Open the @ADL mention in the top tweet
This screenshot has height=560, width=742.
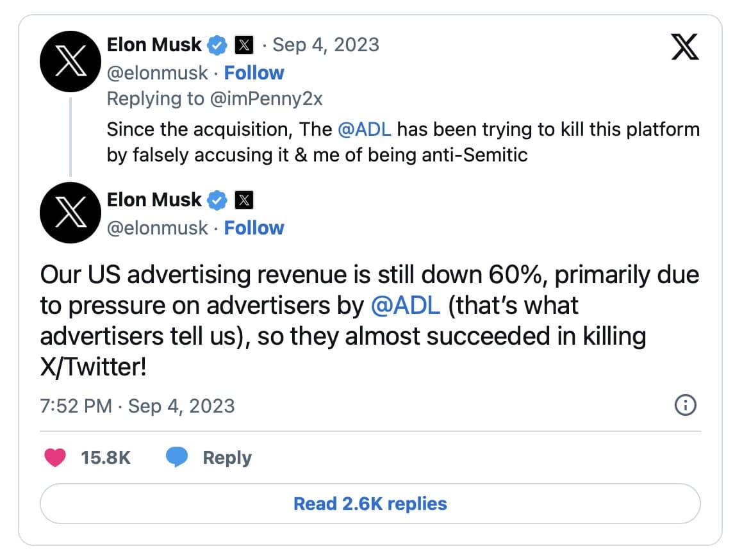(364, 129)
